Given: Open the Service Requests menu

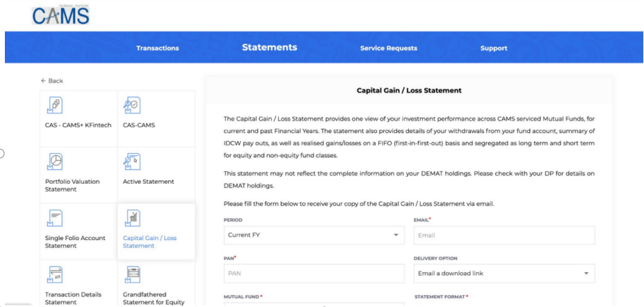Looking at the screenshot, I should [x=389, y=48].
